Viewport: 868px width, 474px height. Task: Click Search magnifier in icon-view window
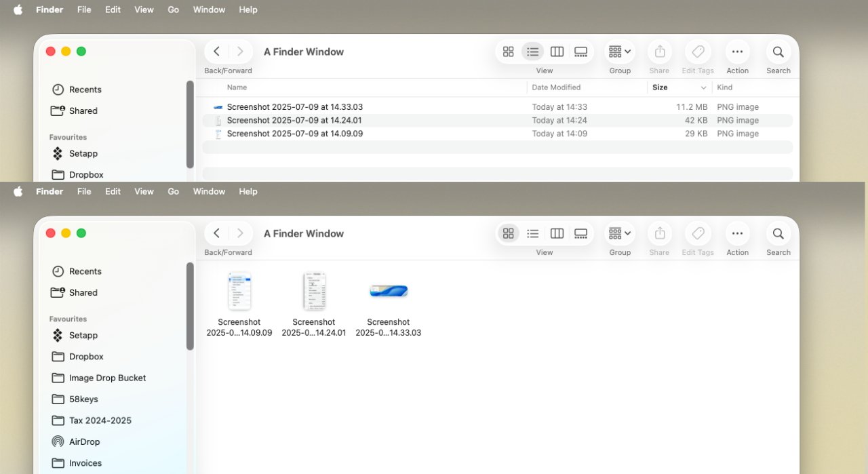click(778, 233)
